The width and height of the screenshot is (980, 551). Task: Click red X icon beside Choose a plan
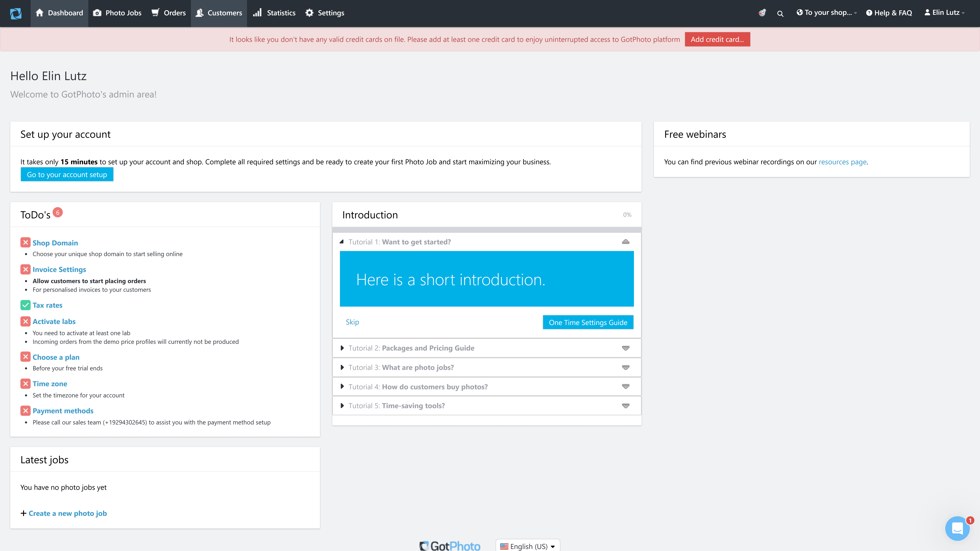(26, 357)
